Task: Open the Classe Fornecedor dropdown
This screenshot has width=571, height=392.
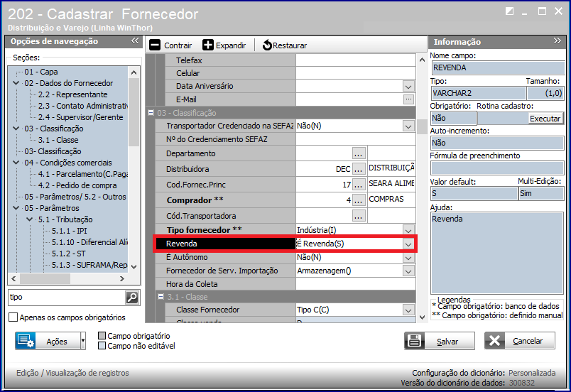Action: click(408, 310)
